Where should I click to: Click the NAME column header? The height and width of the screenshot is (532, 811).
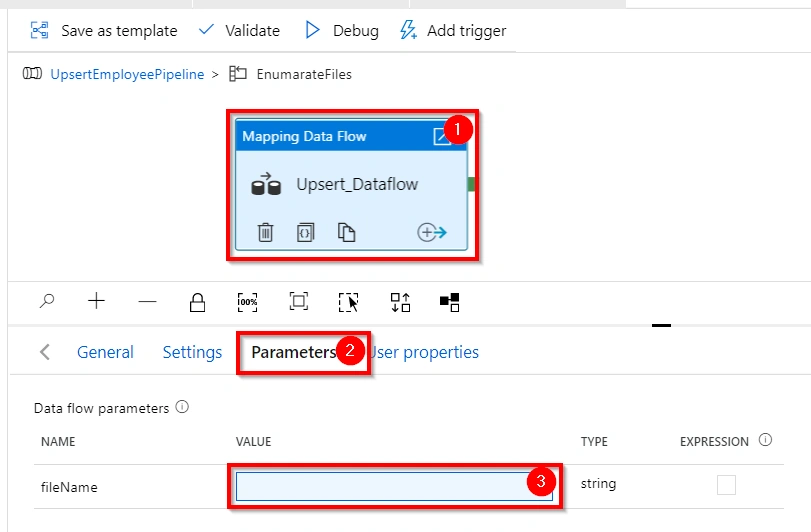pyautogui.click(x=58, y=442)
